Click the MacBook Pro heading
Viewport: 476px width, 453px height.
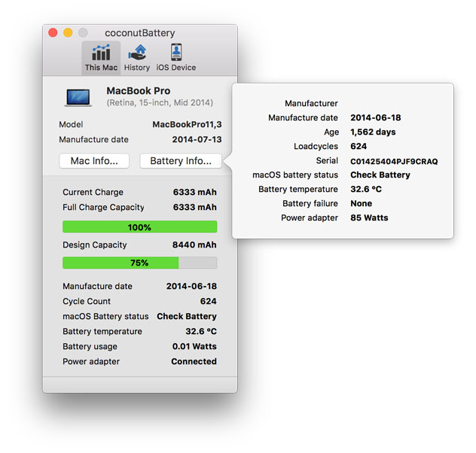(x=139, y=90)
